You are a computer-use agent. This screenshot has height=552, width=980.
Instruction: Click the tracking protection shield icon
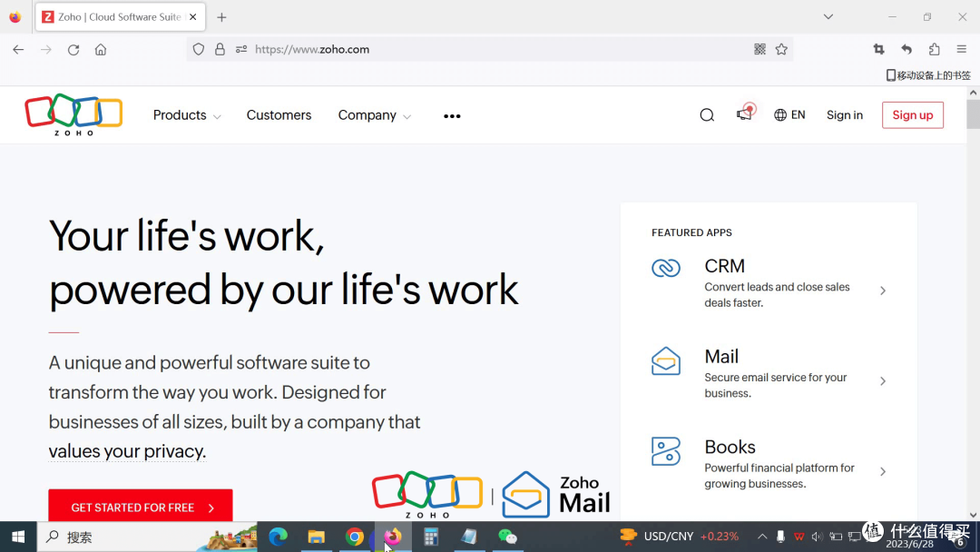[x=198, y=49]
